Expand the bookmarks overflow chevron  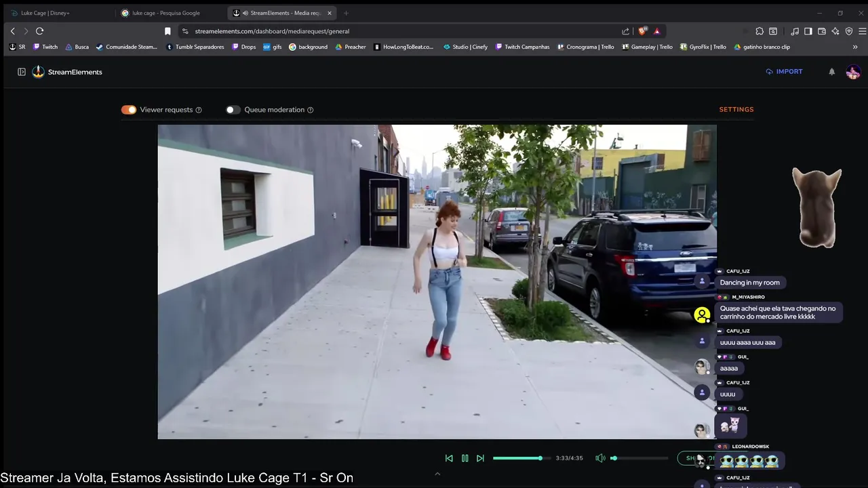855,47
